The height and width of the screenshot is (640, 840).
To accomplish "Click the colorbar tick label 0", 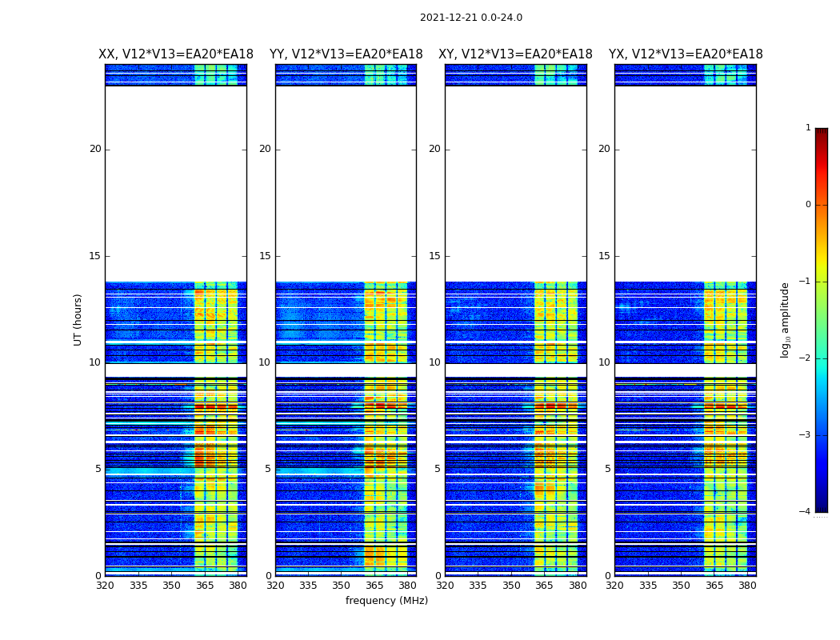I will click(808, 205).
